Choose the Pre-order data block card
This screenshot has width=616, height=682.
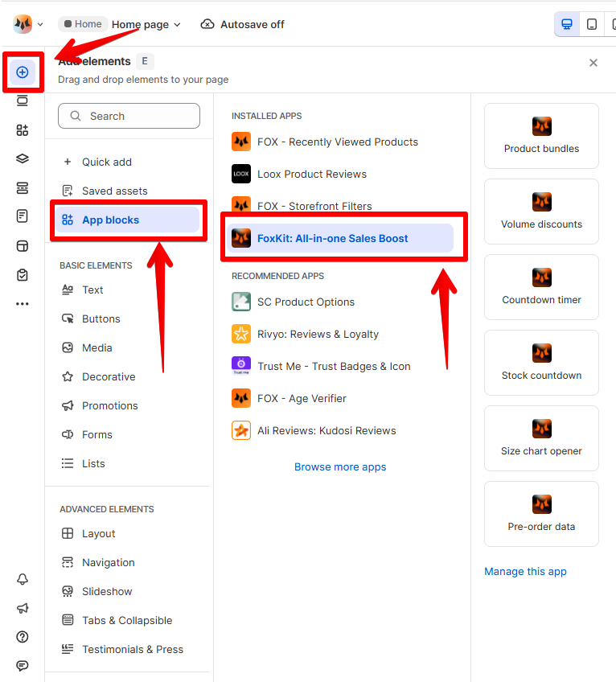click(541, 514)
